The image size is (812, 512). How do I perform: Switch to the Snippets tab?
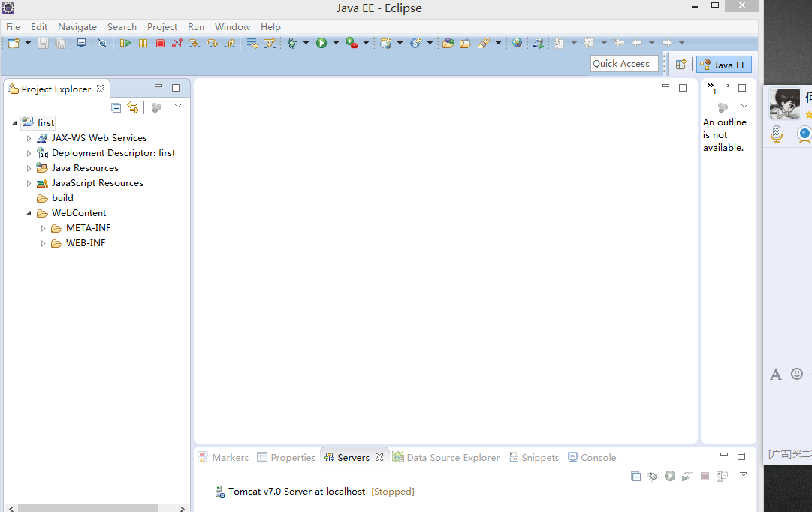(x=534, y=458)
